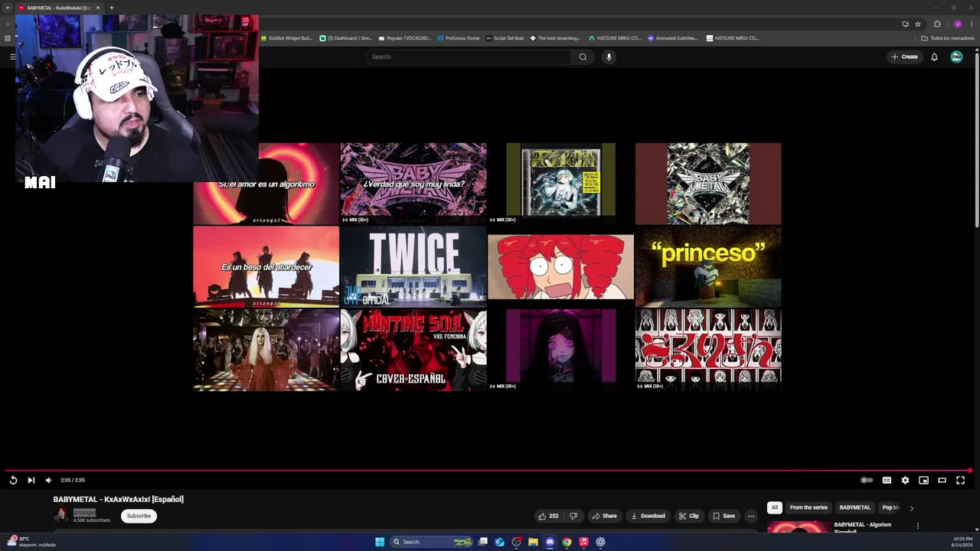Image resolution: width=980 pixels, height=551 pixels.
Task: Open Discord from taskbar
Action: pos(550,542)
